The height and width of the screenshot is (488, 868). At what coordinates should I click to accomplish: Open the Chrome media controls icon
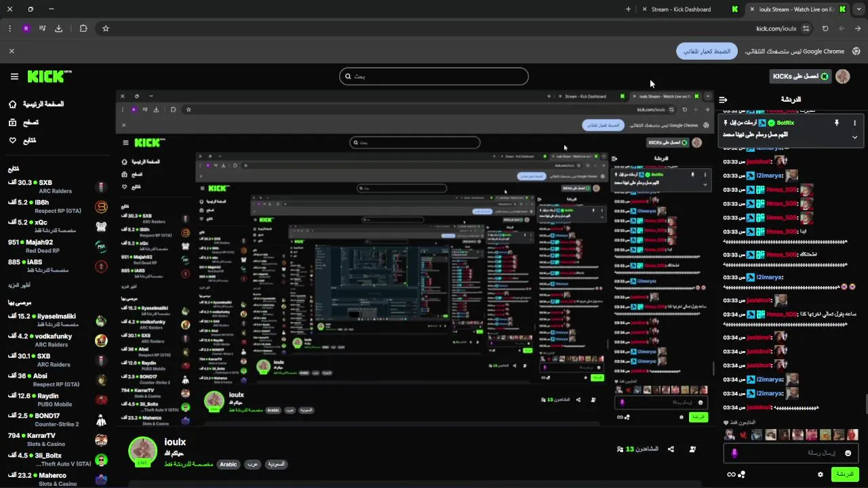point(43,28)
